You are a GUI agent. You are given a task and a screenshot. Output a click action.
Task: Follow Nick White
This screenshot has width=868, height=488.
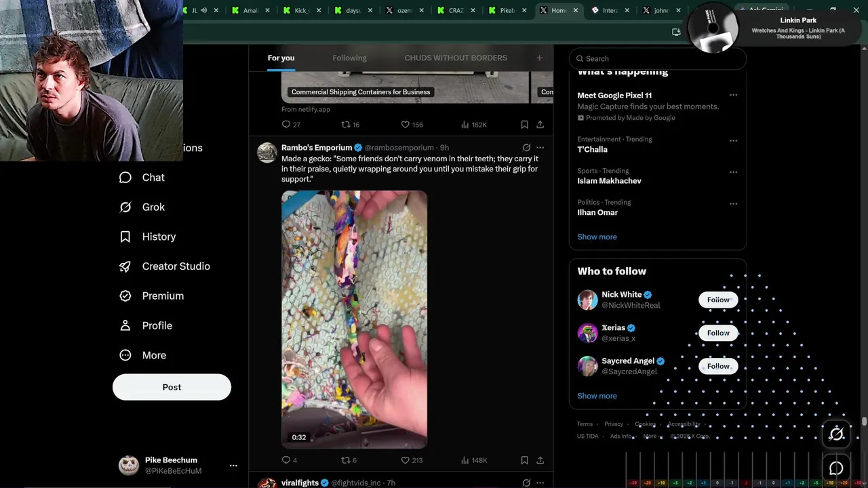pyautogui.click(x=718, y=300)
